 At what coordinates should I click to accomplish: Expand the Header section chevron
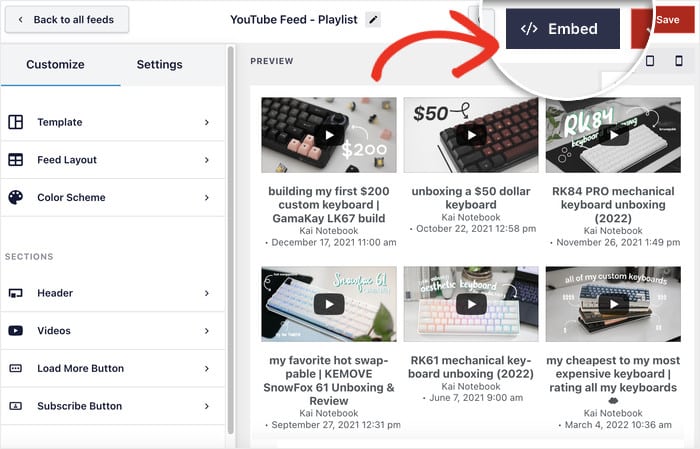click(207, 293)
